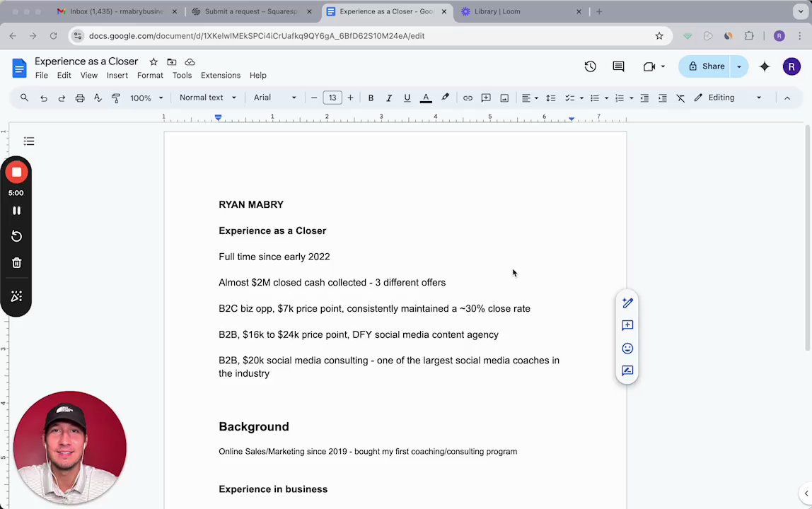Toggle underline formatting
812x509 pixels.
pos(407,98)
